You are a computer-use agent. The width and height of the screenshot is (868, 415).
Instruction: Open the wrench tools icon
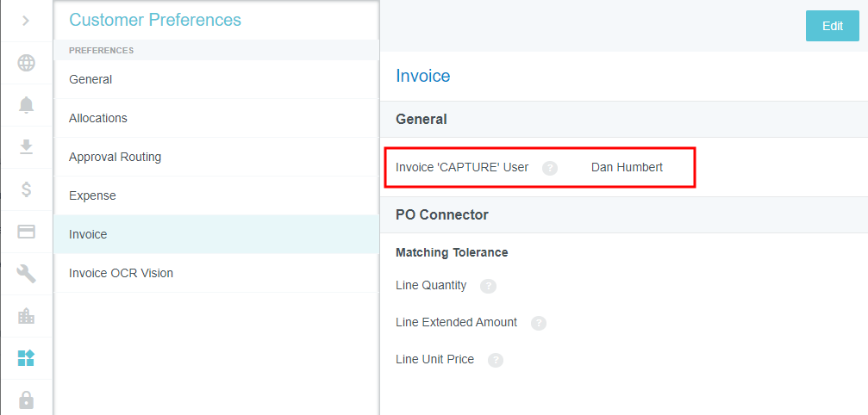(26, 274)
